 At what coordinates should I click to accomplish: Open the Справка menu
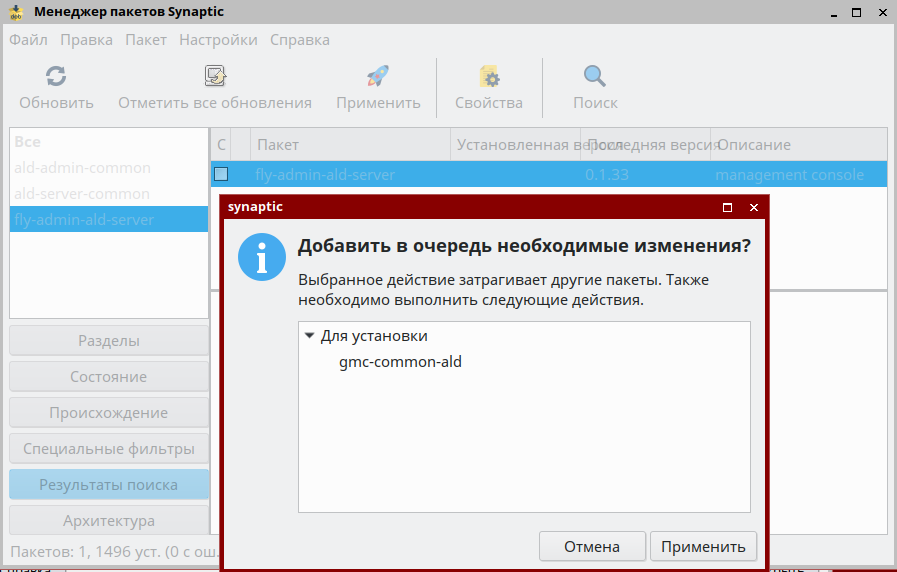pyautogui.click(x=300, y=40)
